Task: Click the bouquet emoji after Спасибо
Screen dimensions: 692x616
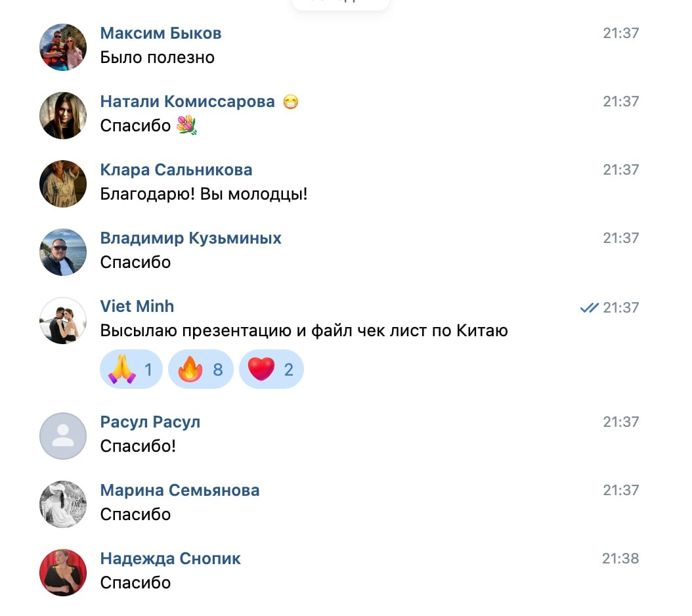Action: coord(186,125)
